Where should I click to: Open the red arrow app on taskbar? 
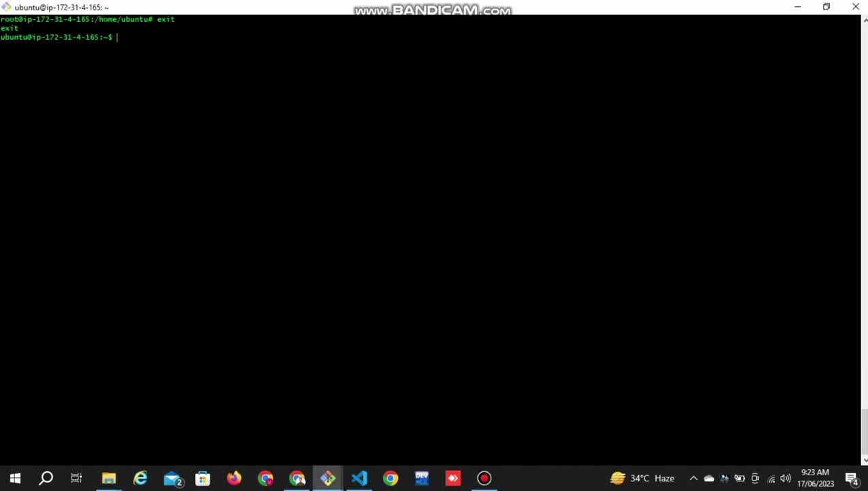[453, 478]
